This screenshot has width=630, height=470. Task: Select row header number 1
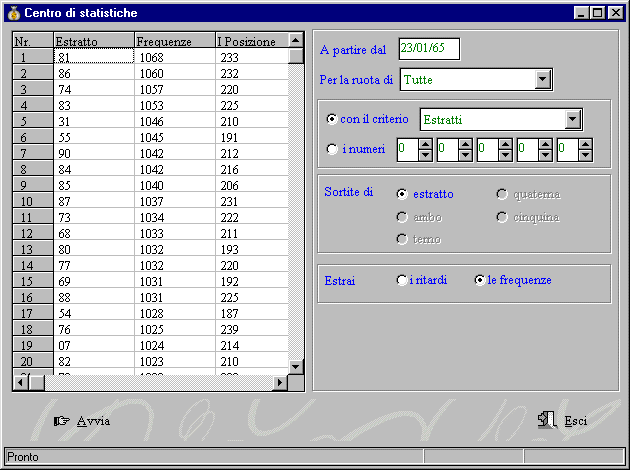33,56
